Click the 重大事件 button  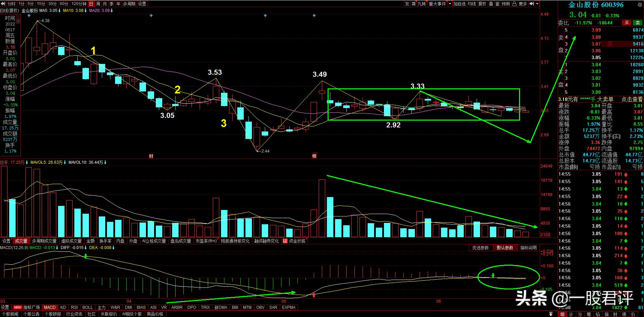click(437, 4)
